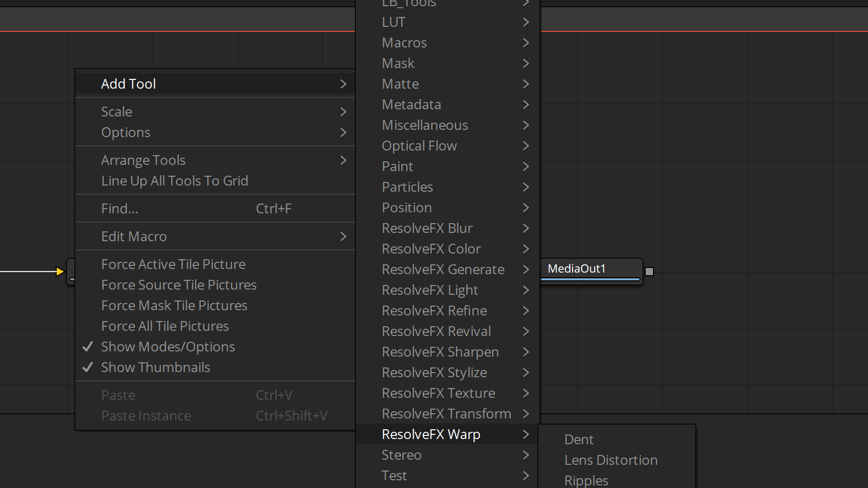Screen dimensions: 868x488
Task: Expand the Optical Flow category
Action: tap(448, 146)
